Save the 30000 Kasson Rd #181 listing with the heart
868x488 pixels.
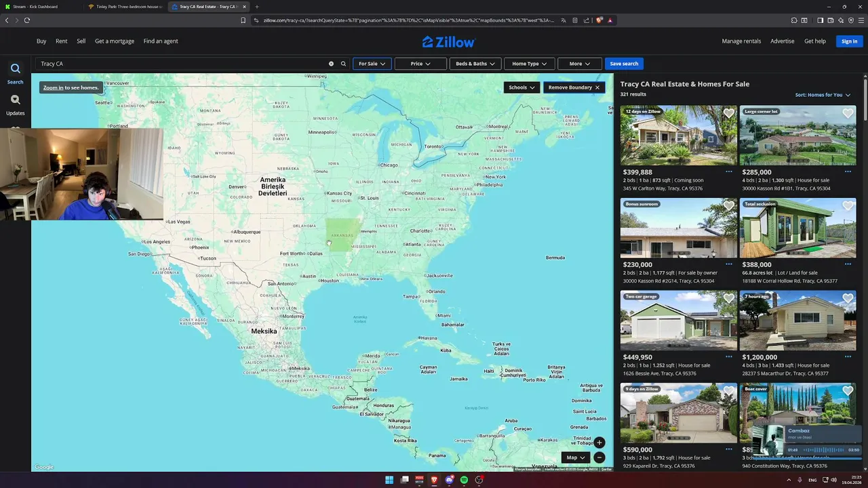848,113
